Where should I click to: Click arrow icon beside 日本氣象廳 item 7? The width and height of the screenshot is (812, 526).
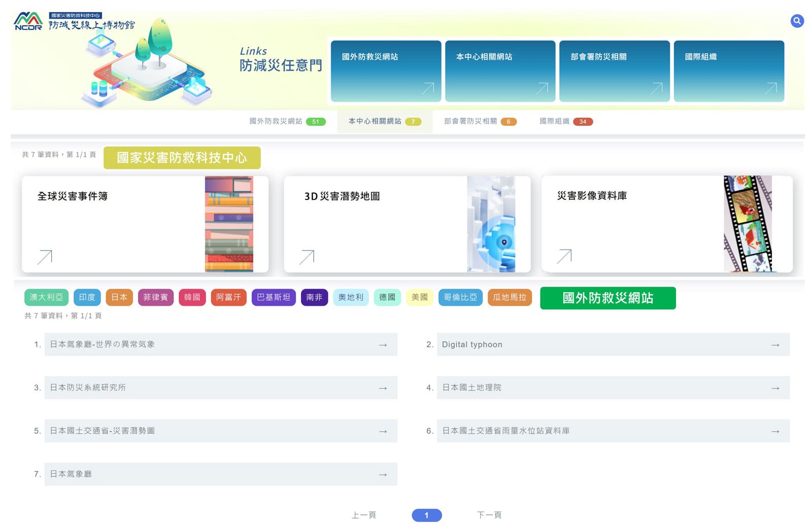click(383, 474)
